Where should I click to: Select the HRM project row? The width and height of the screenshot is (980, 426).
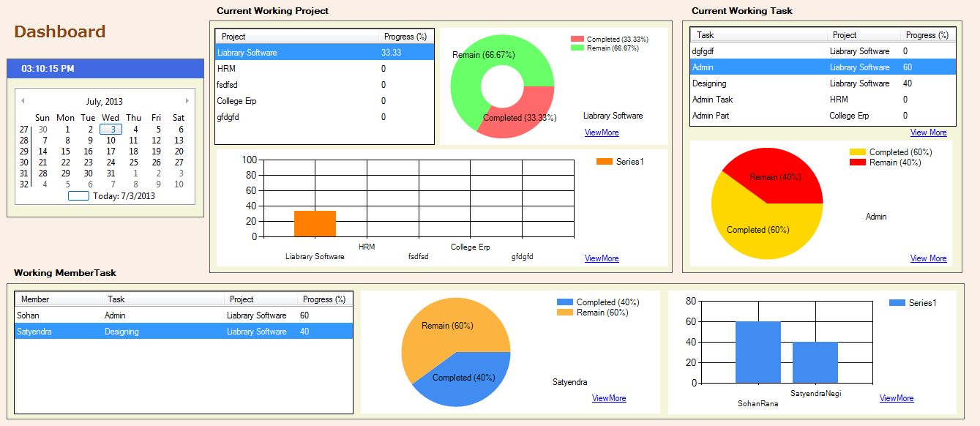(x=324, y=69)
